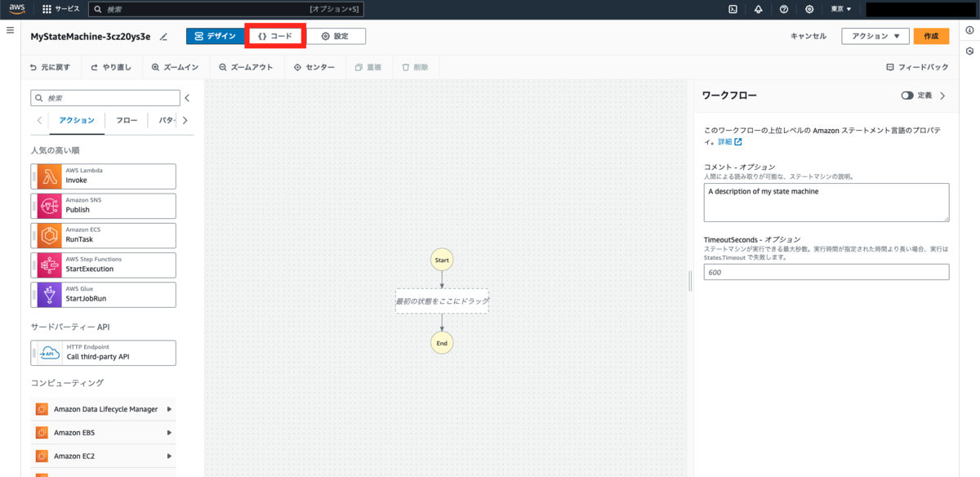The image size is (980, 477).
Task: Click the コンピューティング heading
Action: click(67, 382)
